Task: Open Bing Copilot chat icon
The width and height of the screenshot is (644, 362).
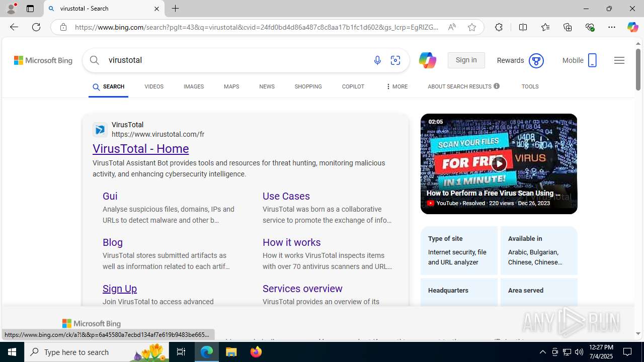Action: pyautogui.click(x=427, y=60)
